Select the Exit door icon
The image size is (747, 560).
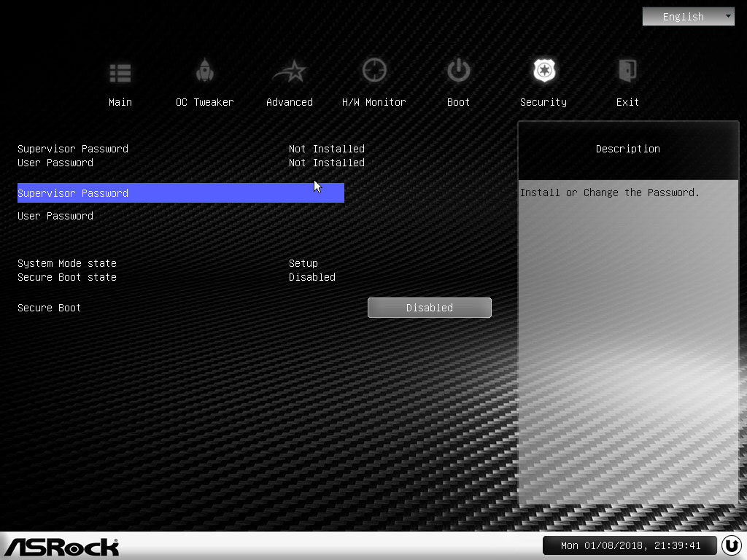click(627, 71)
